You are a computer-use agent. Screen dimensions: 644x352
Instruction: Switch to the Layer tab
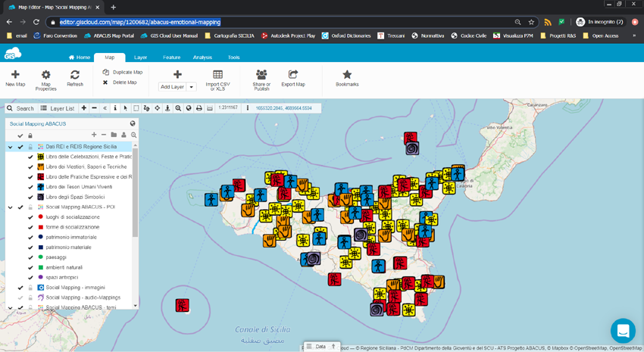pos(140,58)
